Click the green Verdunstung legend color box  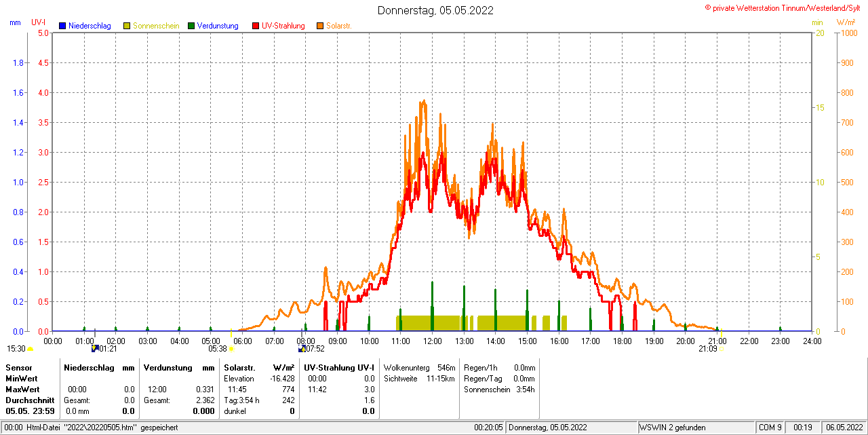coord(191,26)
